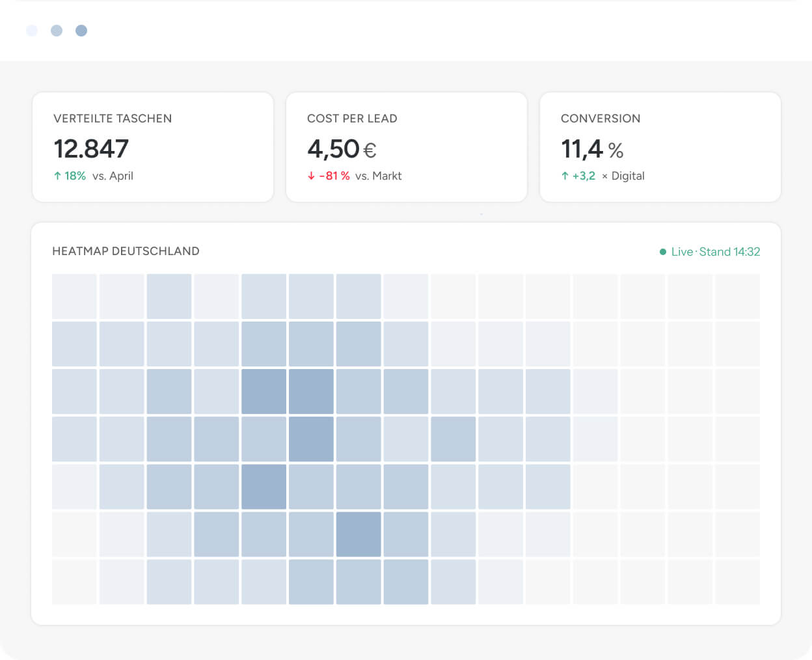Screen dimensions: 812x660
Task: Click the vs. Markt comparison text
Action: 378,176
